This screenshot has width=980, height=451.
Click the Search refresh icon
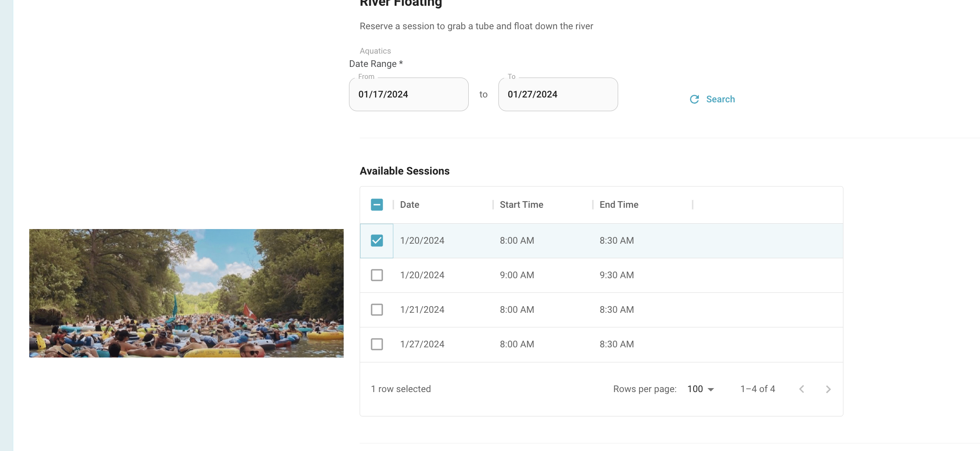click(x=694, y=99)
